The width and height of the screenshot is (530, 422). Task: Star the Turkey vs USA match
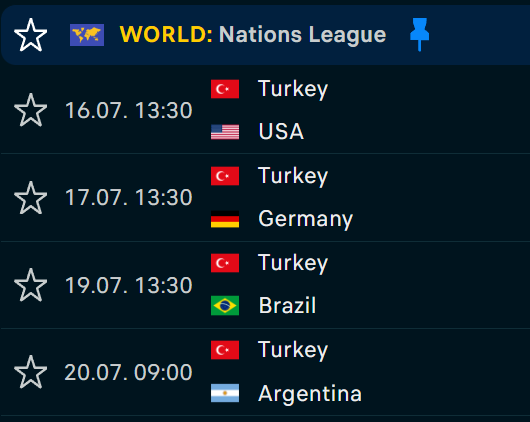point(30,110)
